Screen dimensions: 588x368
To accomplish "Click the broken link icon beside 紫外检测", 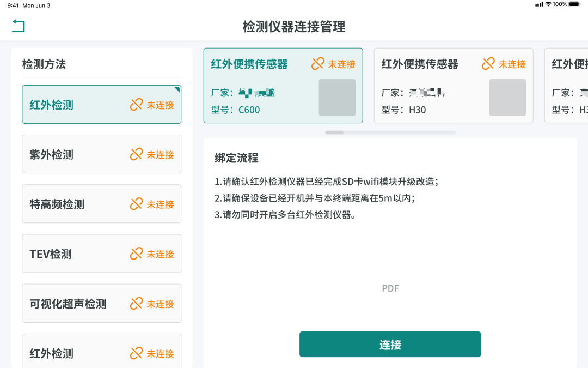I will [136, 155].
